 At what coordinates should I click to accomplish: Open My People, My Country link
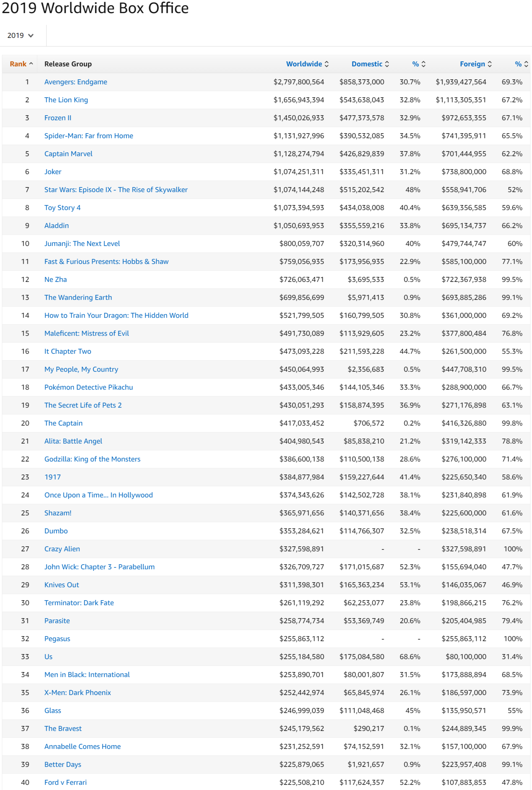pos(81,369)
